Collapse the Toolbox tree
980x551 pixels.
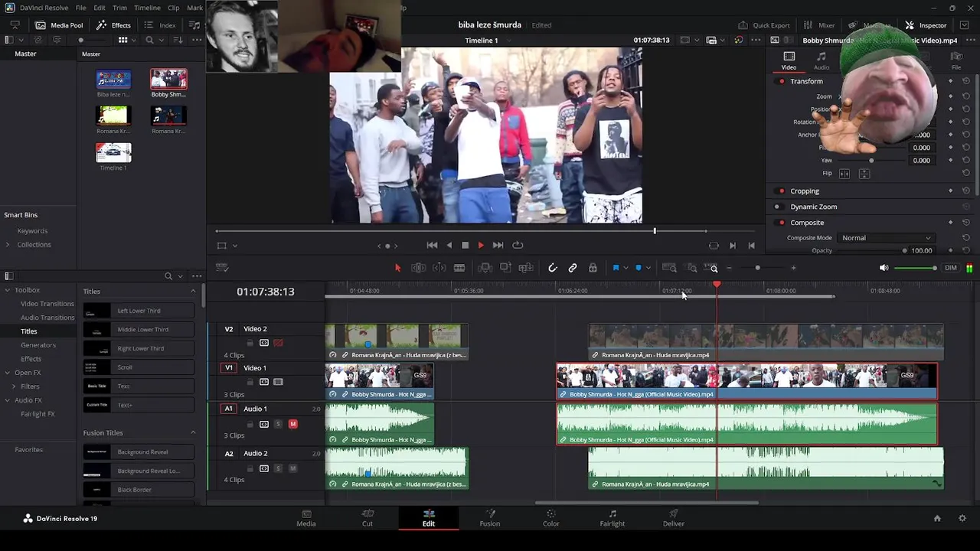pos(8,290)
